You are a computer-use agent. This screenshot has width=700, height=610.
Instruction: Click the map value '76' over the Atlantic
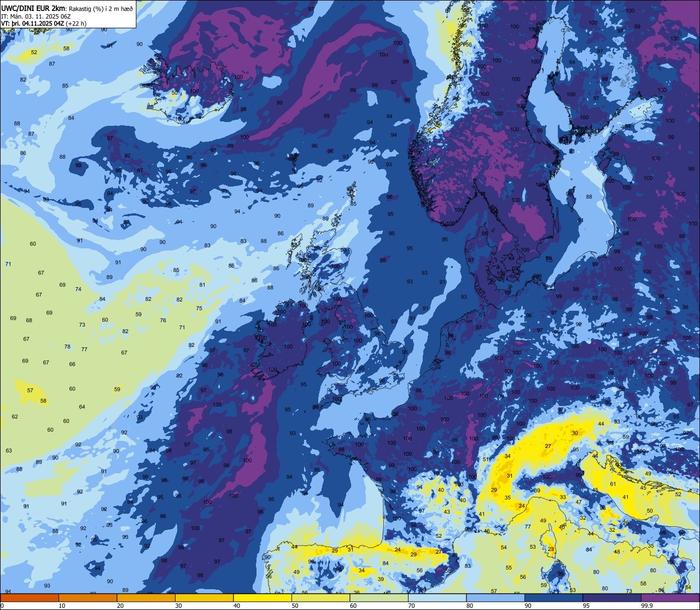163,321
